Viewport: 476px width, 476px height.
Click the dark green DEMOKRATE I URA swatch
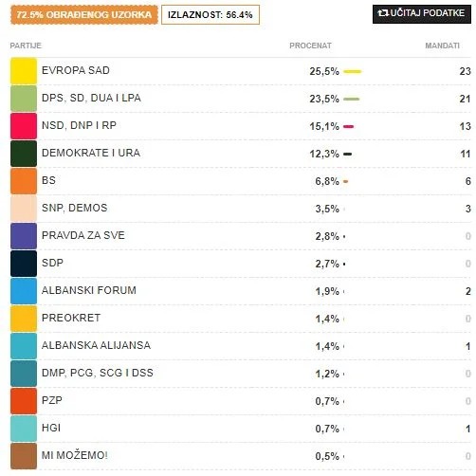(x=24, y=154)
